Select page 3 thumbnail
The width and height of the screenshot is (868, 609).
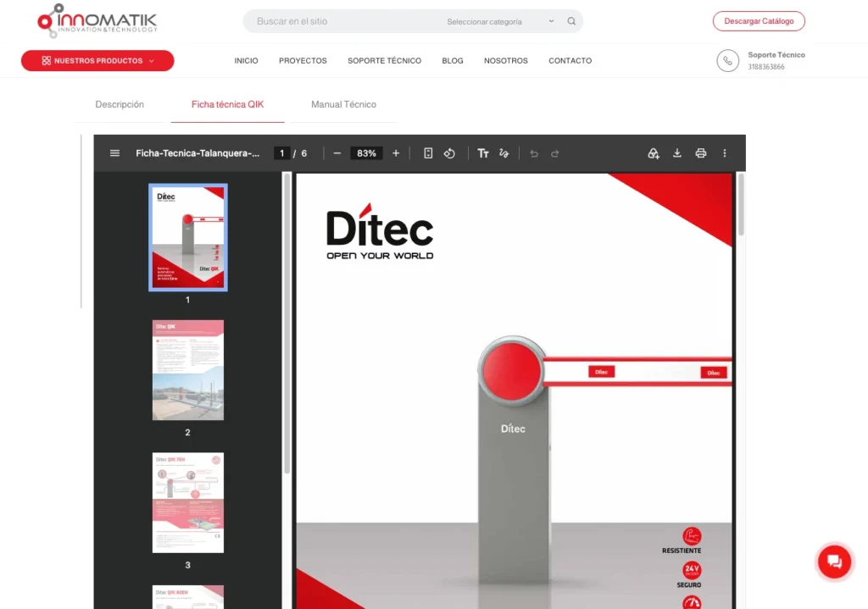point(188,503)
